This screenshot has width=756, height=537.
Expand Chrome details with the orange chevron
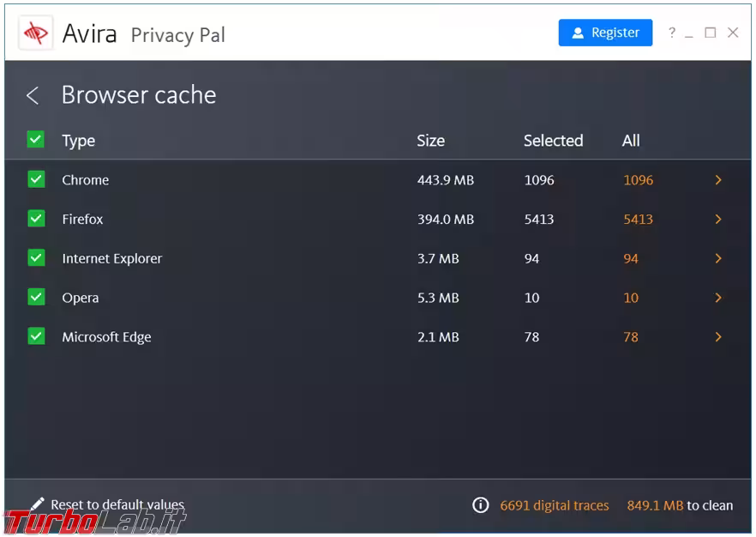pyautogui.click(x=718, y=180)
